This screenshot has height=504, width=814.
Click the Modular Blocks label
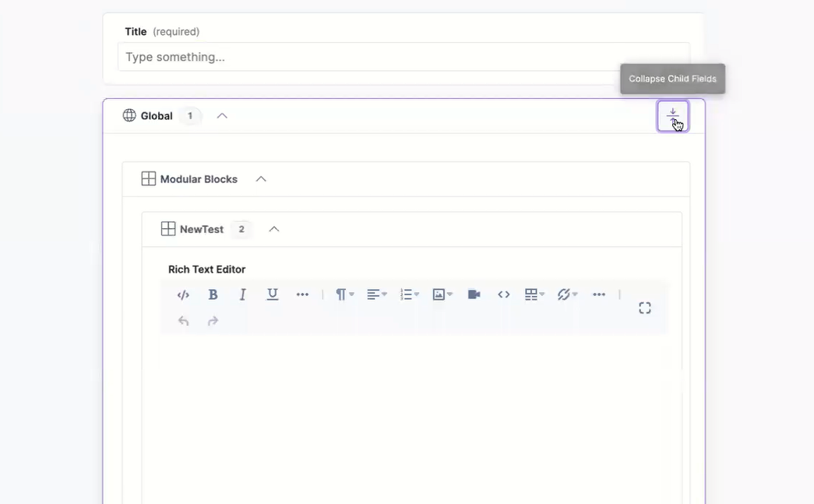point(199,179)
